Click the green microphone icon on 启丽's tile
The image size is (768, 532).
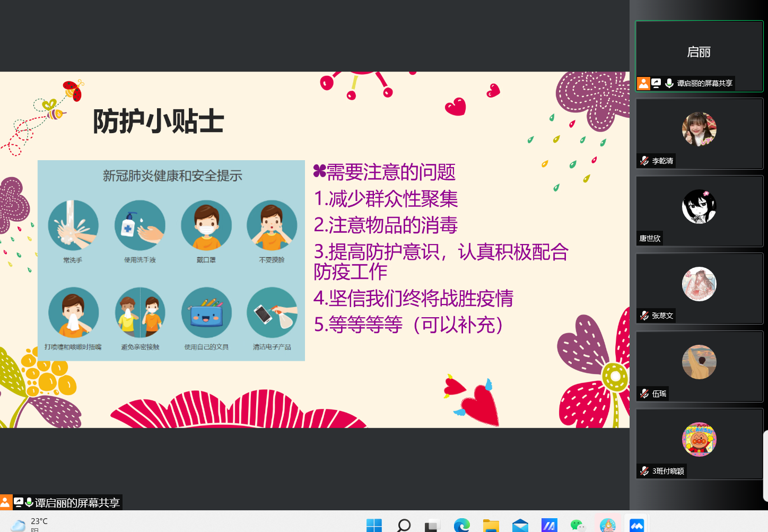(669, 83)
